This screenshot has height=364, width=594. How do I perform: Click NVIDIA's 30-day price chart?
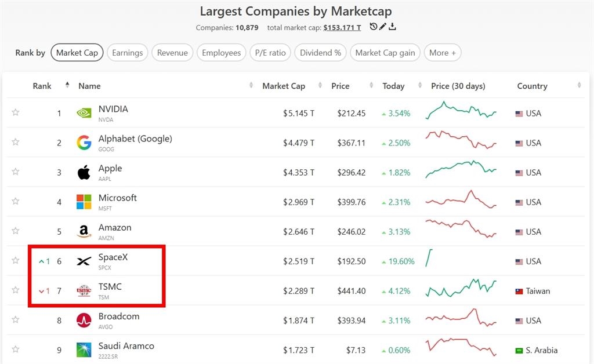click(461, 110)
